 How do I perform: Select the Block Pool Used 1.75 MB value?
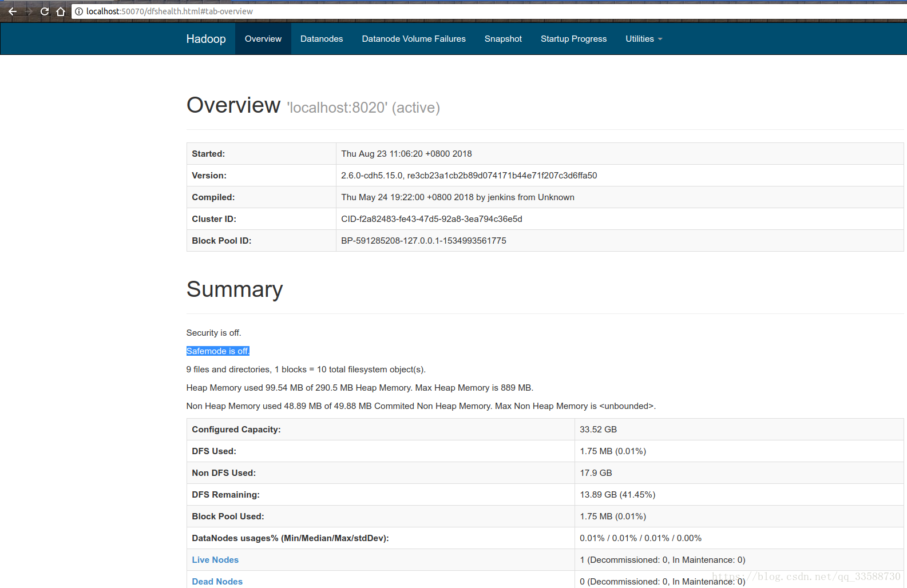tap(613, 517)
